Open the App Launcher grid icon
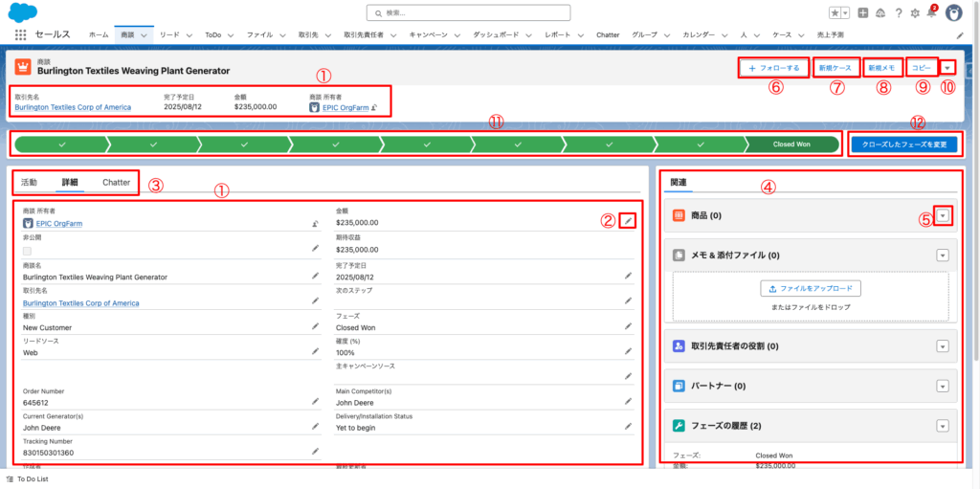 (20, 33)
